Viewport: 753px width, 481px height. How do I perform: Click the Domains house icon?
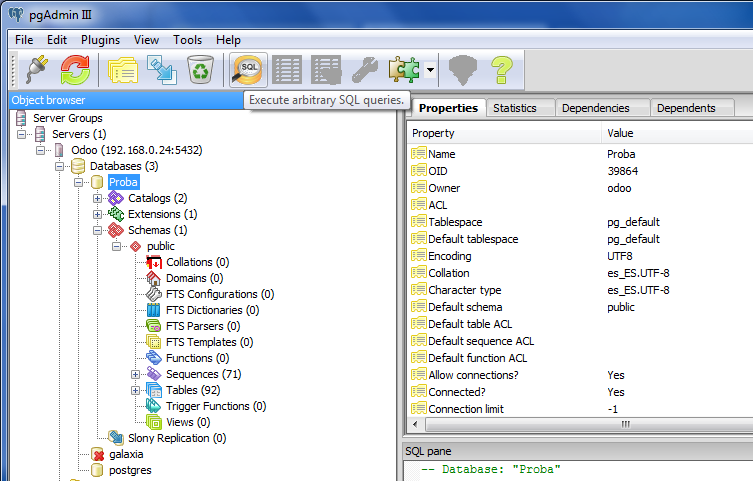[x=154, y=278]
